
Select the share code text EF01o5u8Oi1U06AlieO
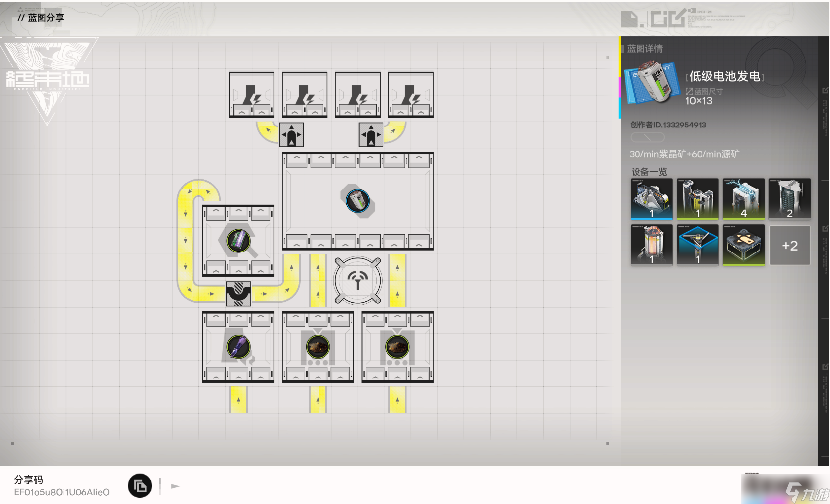point(62,492)
